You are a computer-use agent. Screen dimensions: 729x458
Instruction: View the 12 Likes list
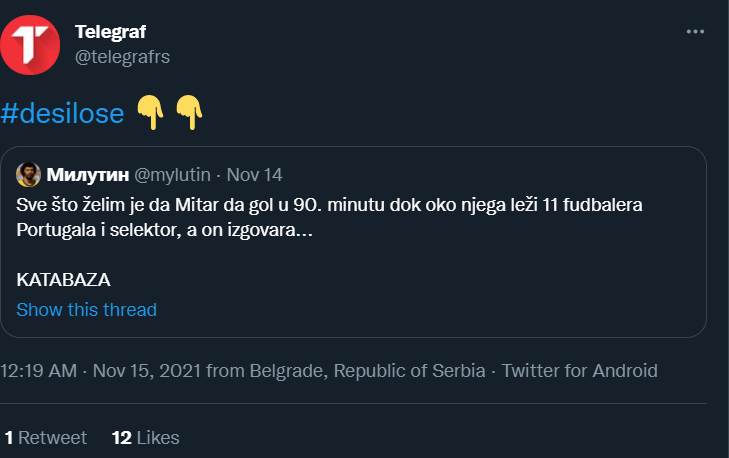(x=146, y=437)
